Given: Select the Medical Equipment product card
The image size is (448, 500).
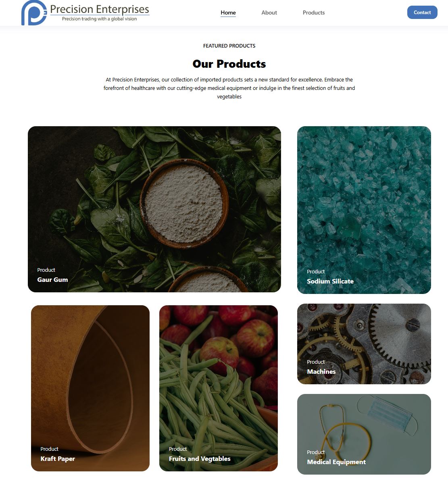Looking at the screenshot, I should (364, 434).
